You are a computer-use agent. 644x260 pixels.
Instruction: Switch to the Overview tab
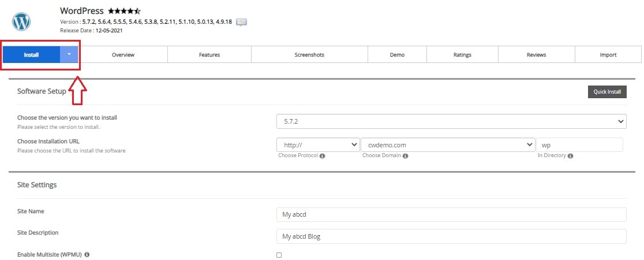(123, 54)
